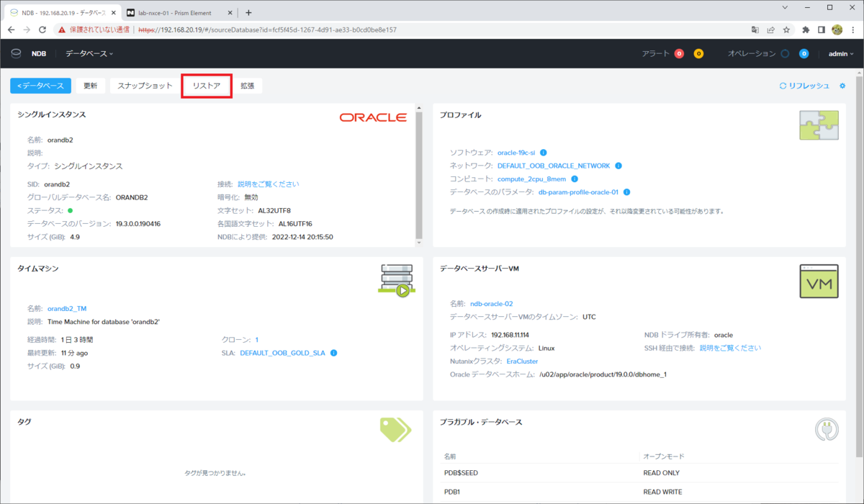Click the NDB logo icon

(16, 53)
